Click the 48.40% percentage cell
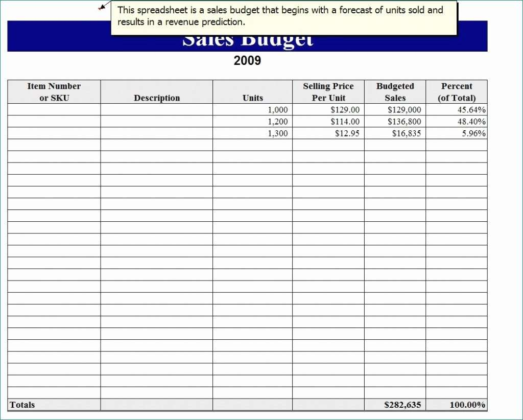523x420 pixels. tap(470, 122)
